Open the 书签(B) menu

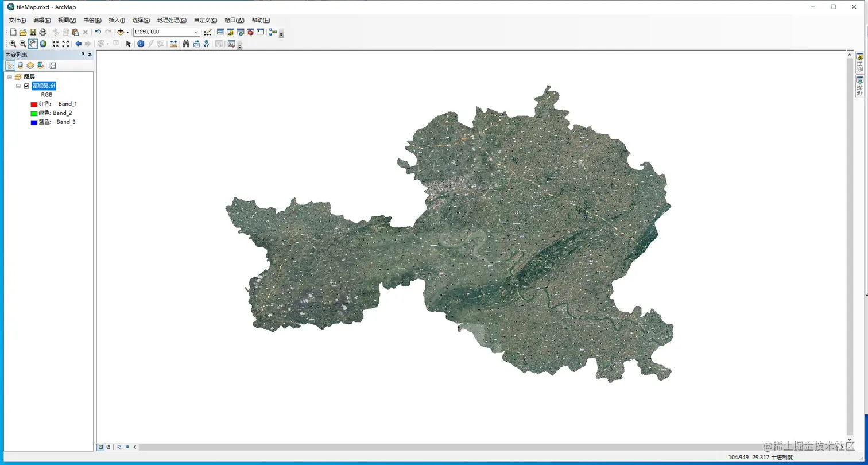[x=92, y=20]
